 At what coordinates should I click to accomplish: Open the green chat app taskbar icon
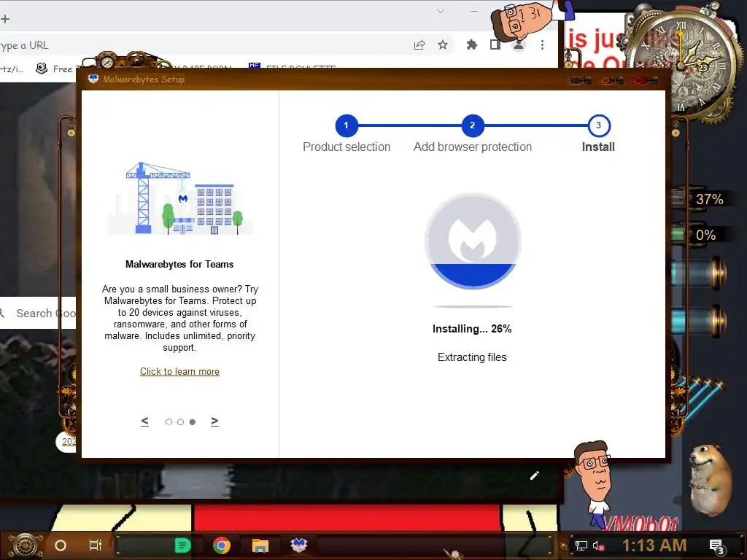point(182,545)
